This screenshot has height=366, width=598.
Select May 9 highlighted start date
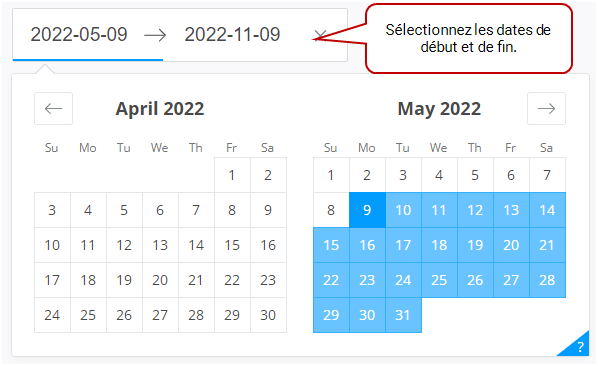367,210
